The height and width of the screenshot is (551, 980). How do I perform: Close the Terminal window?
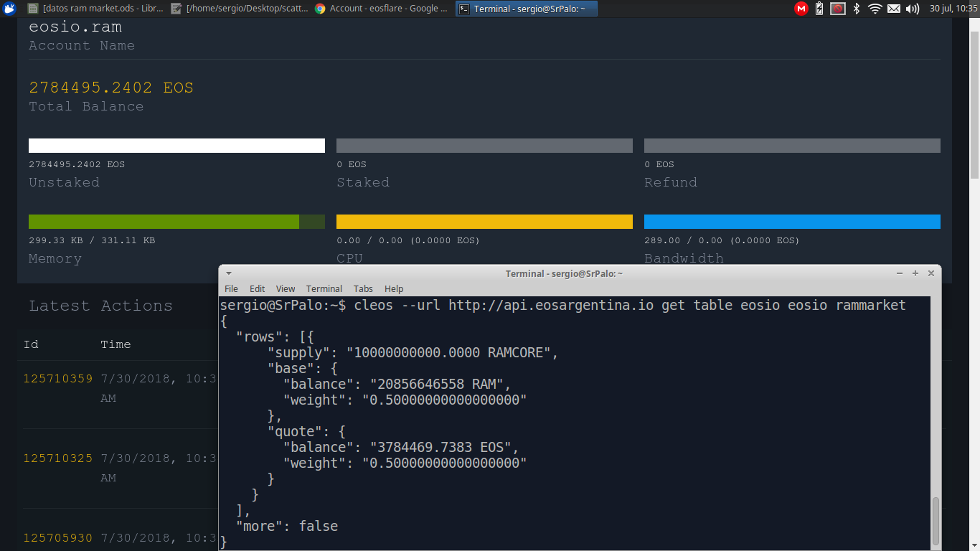point(931,273)
